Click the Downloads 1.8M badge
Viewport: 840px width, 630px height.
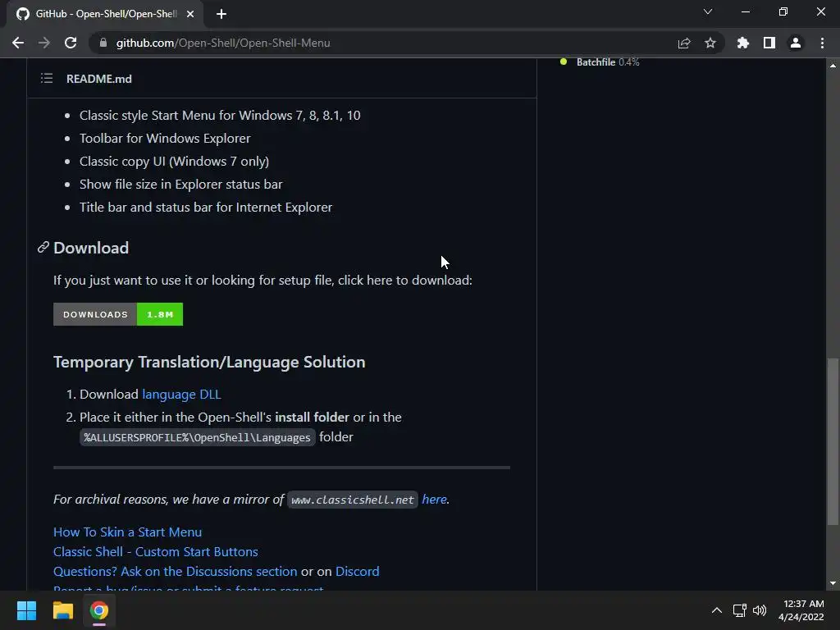click(x=118, y=314)
